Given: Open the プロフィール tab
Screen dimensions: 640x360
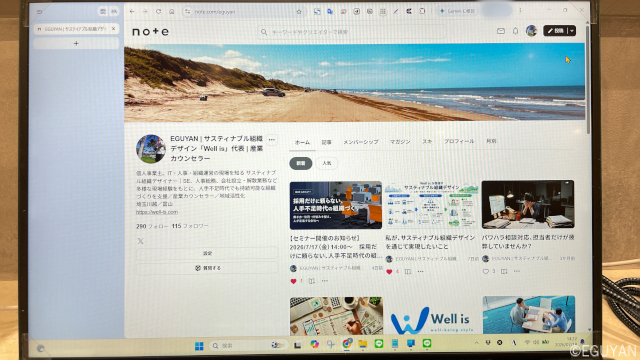Looking at the screenshot, I should [459, 141].
